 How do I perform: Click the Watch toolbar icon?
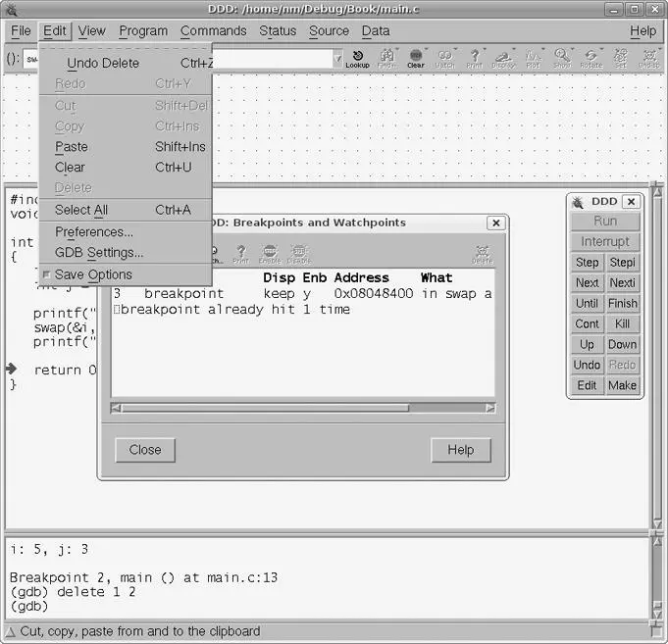click(445, 58)
